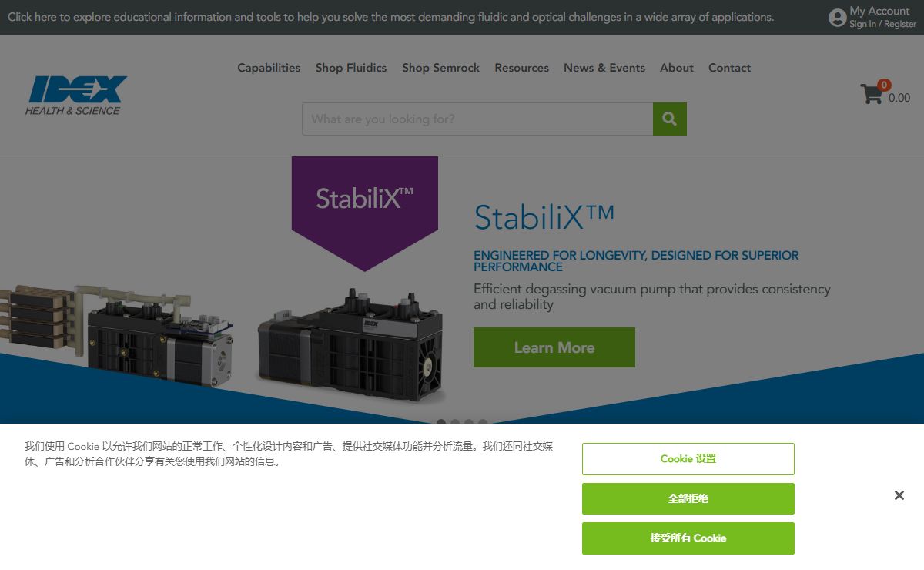The width and height of the screenshot is (924, 570).
Task: Open Cookie 设置 settings button
Action: [x=688, y=459]
